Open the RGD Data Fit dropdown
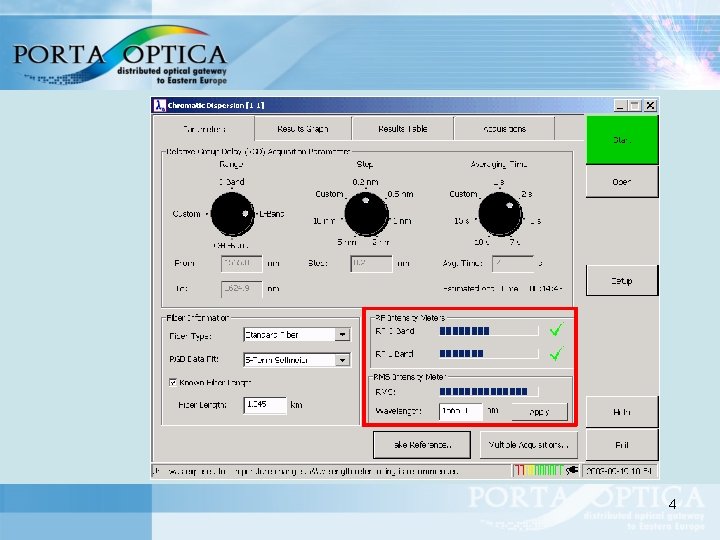 pos(342,360)
